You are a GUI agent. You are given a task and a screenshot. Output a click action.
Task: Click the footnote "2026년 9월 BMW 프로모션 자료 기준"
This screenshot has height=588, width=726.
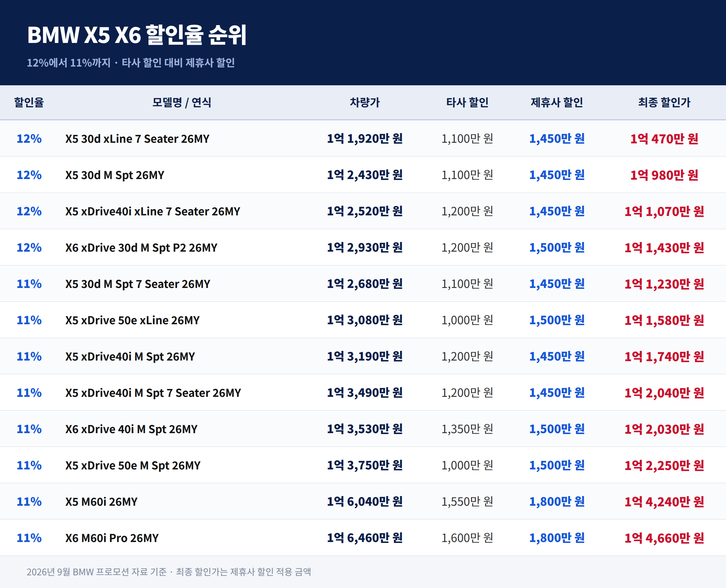[x=96, y=572]
